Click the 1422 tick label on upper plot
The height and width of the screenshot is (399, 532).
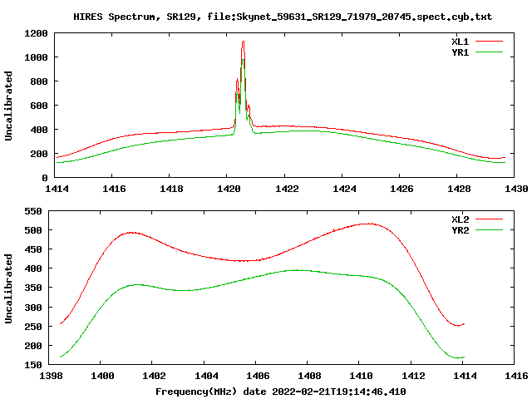click(287, 189)
